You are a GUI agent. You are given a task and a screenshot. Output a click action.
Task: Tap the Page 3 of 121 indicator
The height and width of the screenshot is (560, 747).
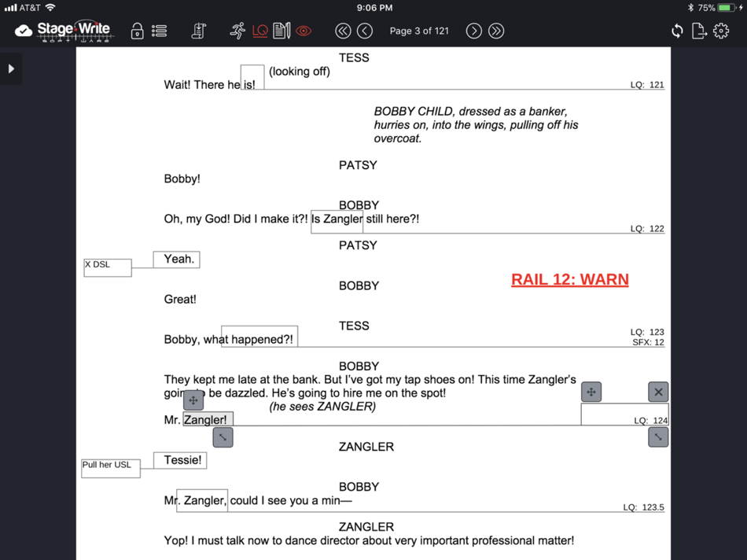419,31
